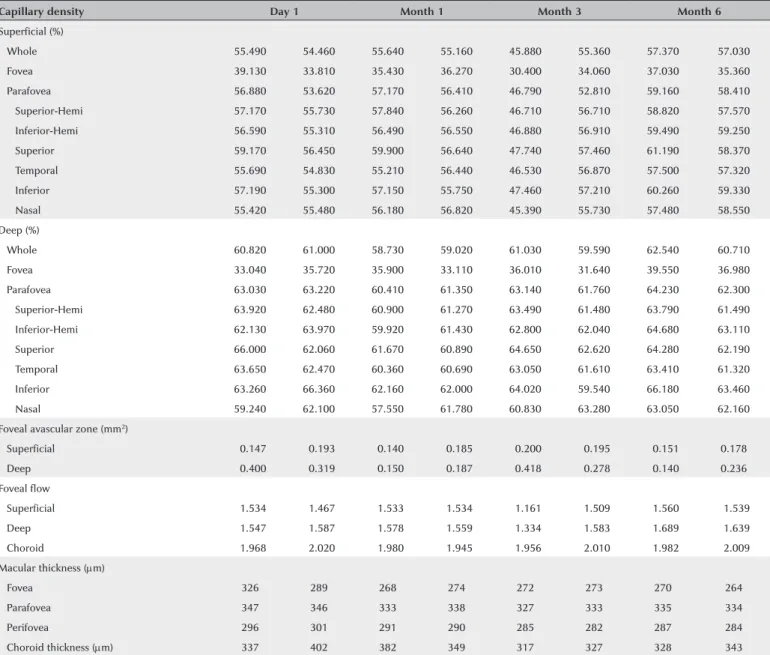Image resolution: width=770 pixels, height=655 pixels.
Task: Click the Foveal flow section label
Action: [x=25, y=489]
